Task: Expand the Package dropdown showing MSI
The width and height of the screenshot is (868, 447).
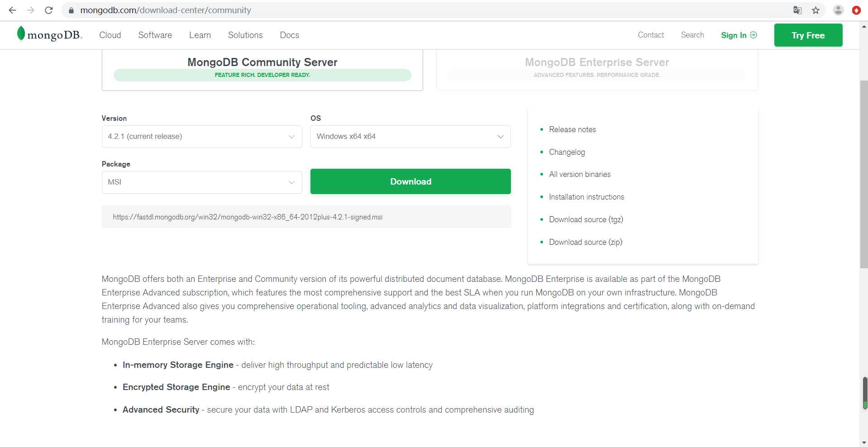Action: pos(202,182)
